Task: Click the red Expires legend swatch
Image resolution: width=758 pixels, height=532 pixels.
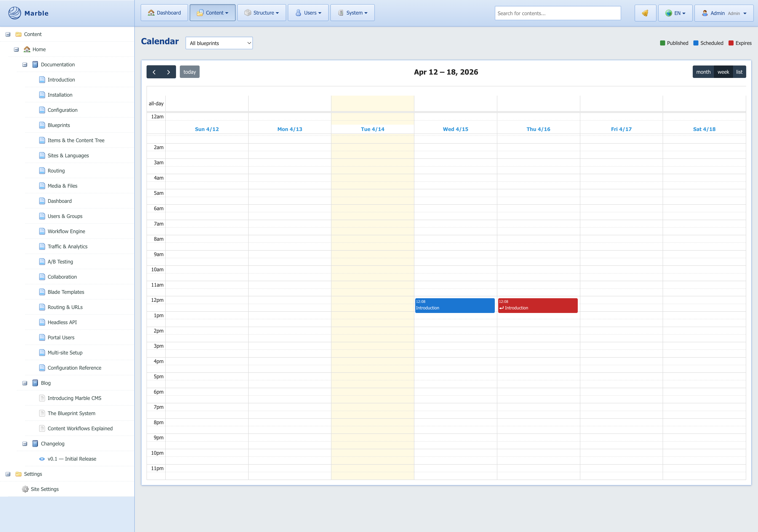Action: click(x=731, y=43)
